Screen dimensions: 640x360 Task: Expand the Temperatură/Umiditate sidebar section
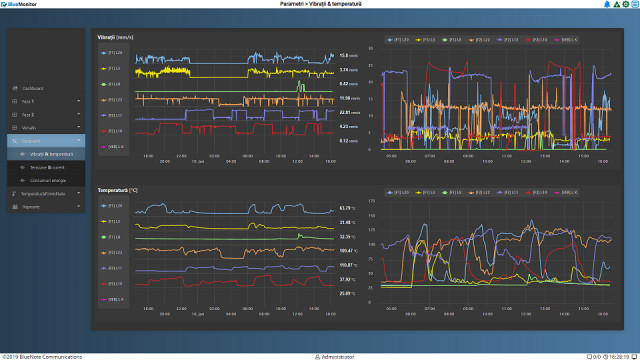[x=46, y=193]
